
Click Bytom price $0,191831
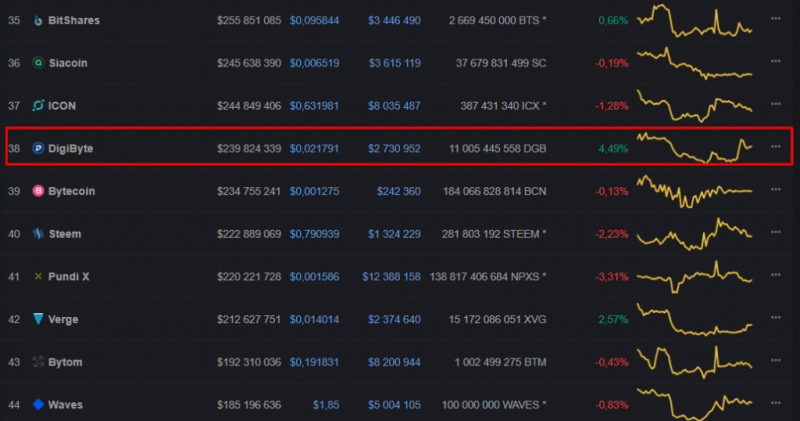[x=314, y=362]
